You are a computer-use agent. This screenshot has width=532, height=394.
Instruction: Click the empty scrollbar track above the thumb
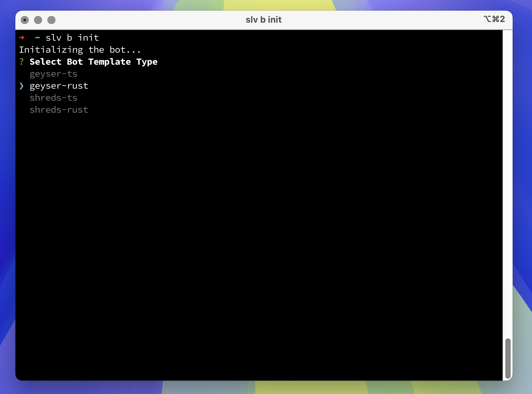point(508,183)
